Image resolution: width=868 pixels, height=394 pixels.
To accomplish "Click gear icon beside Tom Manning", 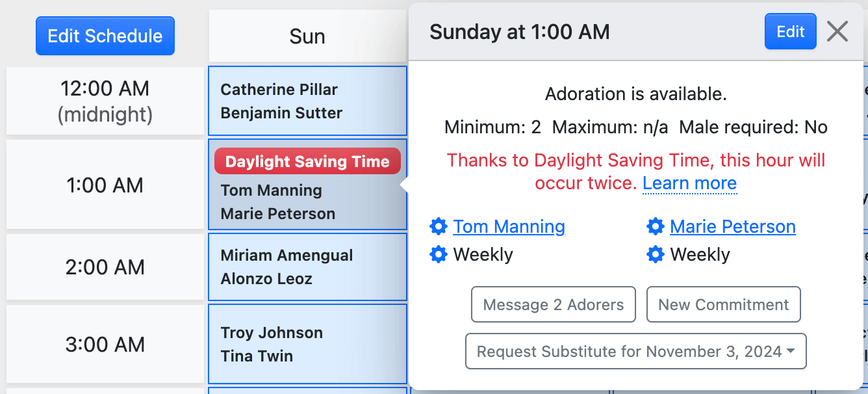I will click(x=439, y=227).
